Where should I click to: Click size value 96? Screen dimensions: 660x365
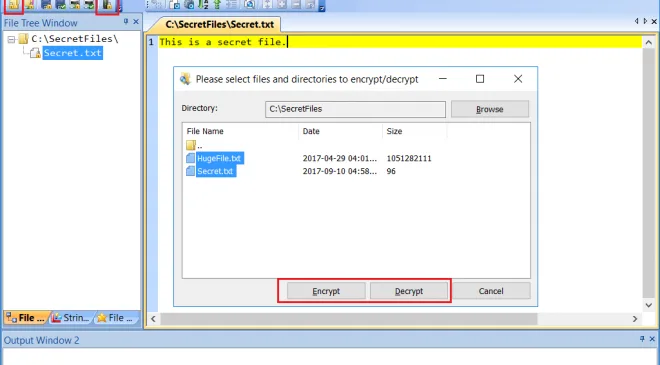(x=391, y=171)
